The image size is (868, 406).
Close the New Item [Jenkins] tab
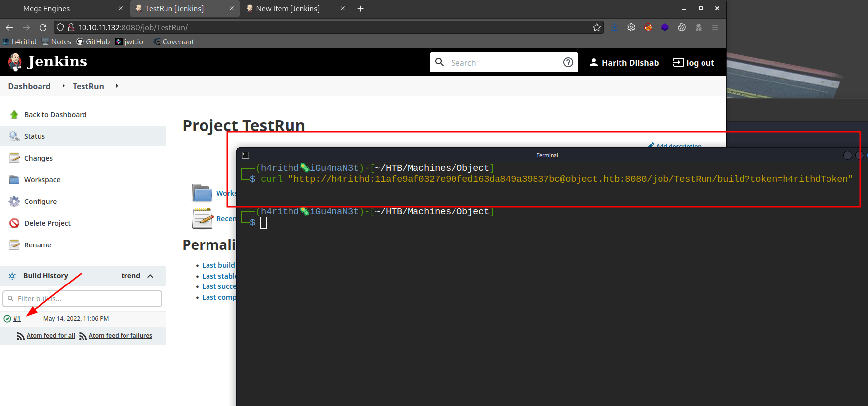point(343,9)
